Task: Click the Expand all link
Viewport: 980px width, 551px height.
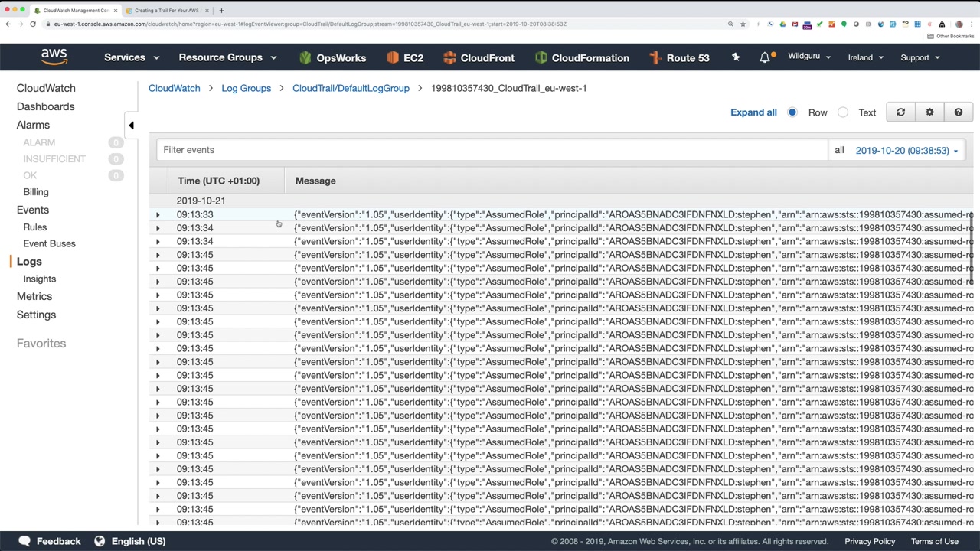Action: (x=753, y=112)
